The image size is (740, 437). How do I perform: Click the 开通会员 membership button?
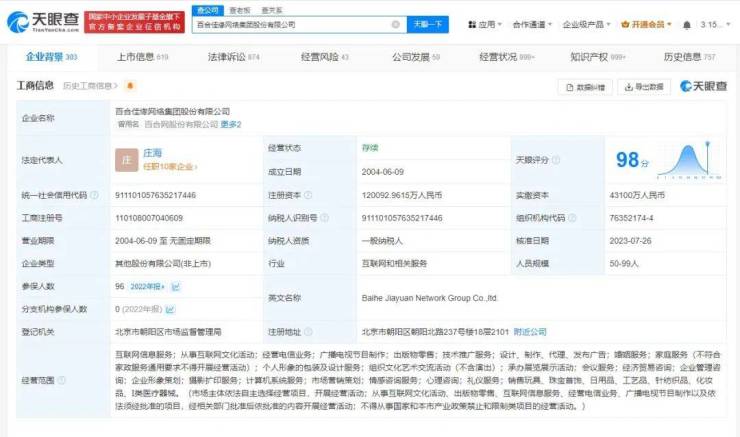(642, 23)
